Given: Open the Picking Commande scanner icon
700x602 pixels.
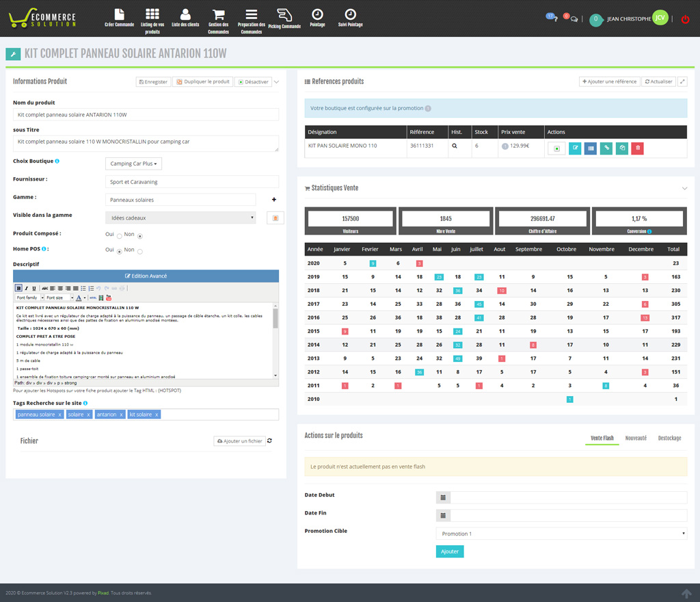Looking at the screenshot, I should (284, 14).
